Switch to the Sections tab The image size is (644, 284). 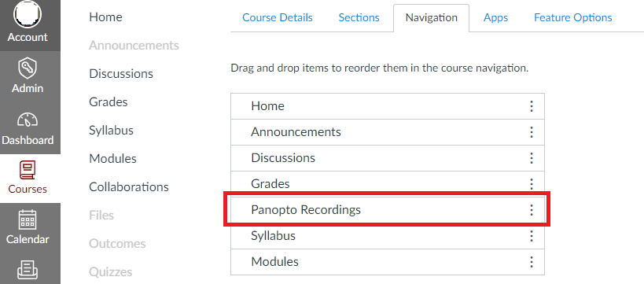coord(359,17)
